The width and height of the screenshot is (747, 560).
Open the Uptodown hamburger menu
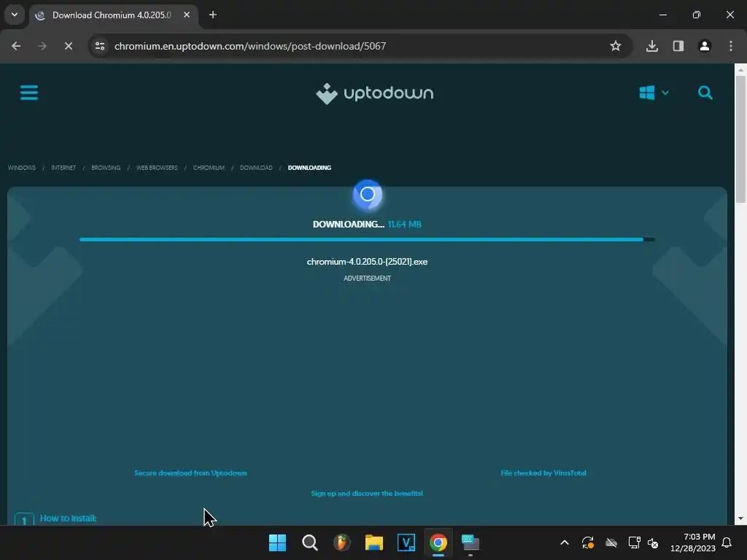point(29,93)
